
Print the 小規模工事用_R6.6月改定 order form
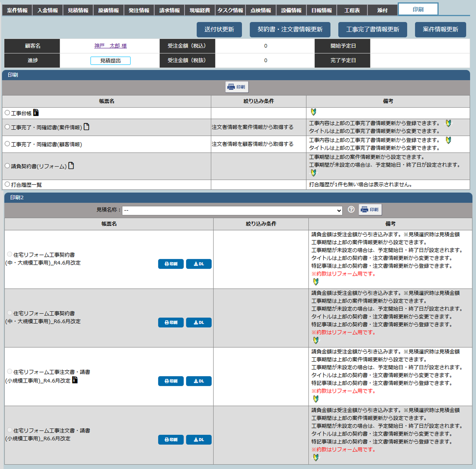(x=171, y=440)
